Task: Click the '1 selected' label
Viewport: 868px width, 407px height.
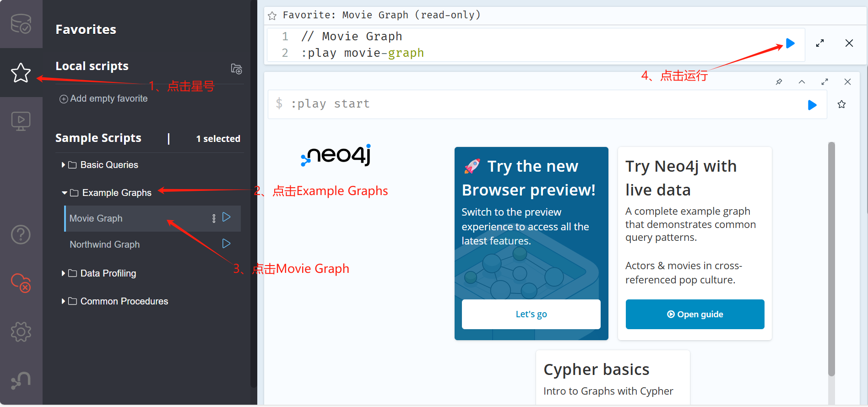Action: [x=218, y=139]
